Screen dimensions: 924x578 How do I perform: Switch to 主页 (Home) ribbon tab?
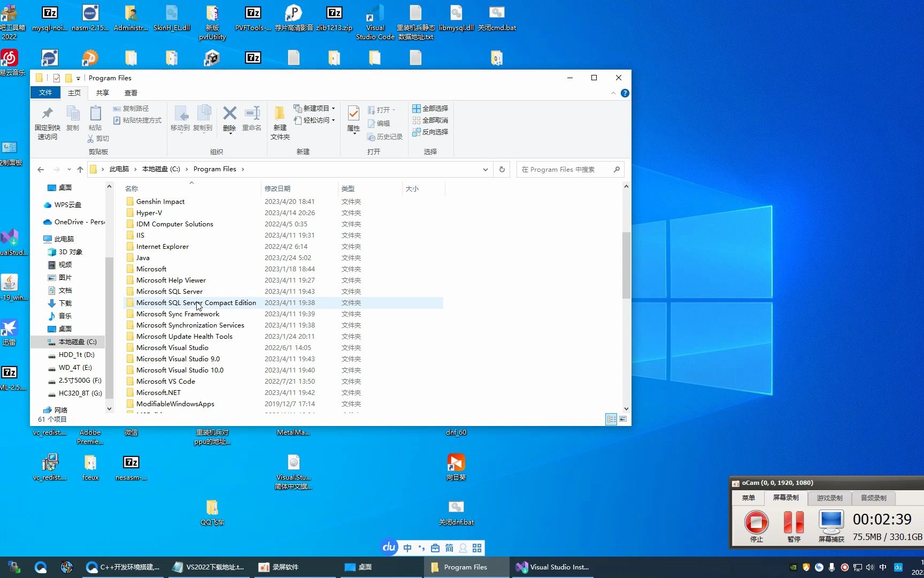[x=74, y=93]
